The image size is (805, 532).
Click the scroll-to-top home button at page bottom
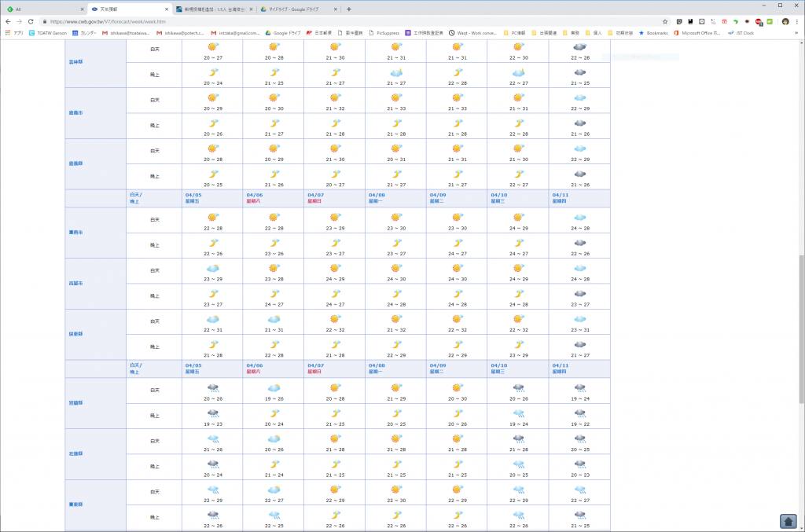pos(788,521)
